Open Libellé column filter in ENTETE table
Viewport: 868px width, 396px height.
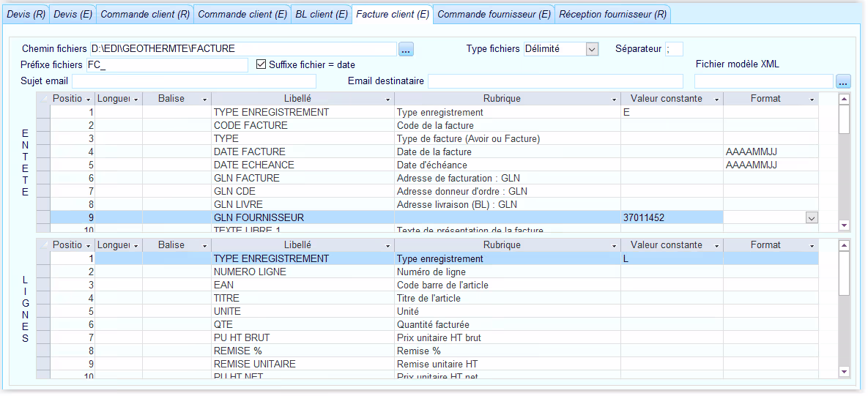(x=388, y=100)
